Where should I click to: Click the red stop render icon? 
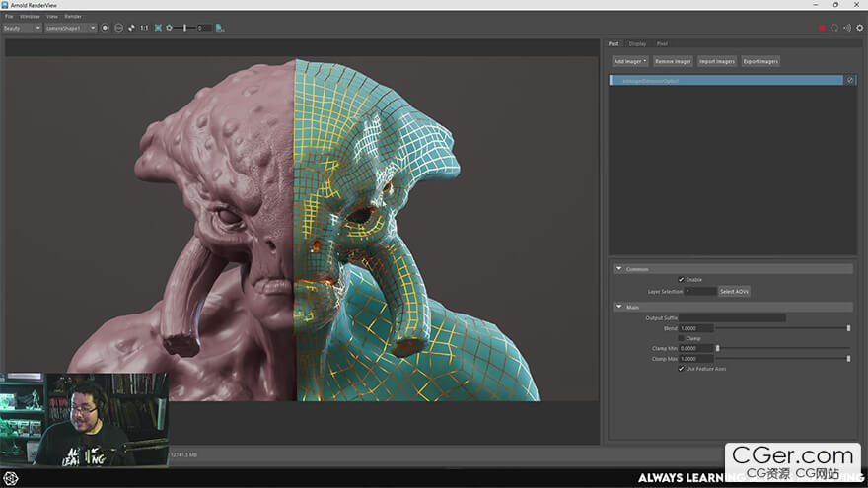coord(821,28)
